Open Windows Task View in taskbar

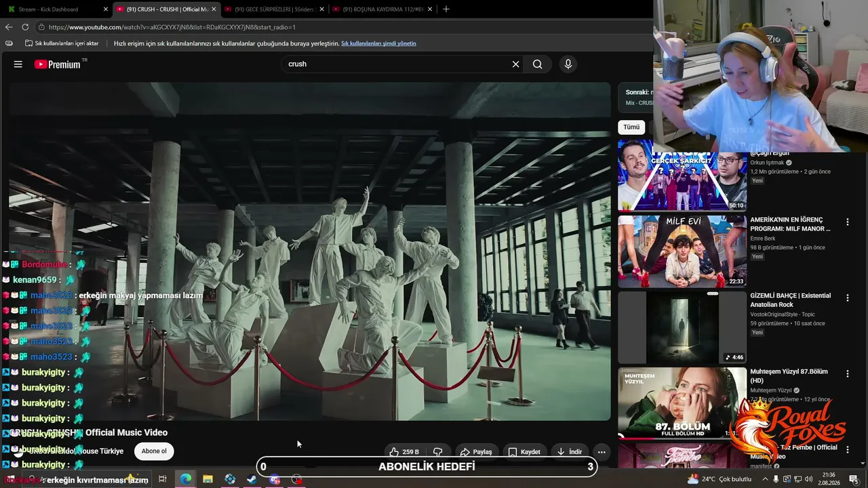[163, 479]
